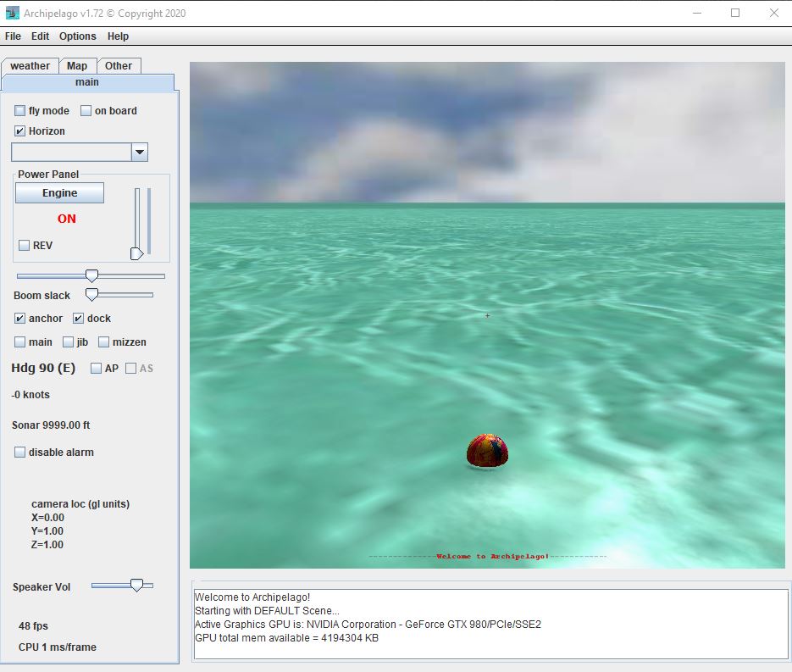This screenshot has height=672, width=792.
Task: Raise the jib sail checkbox
Action: [x=69, y=342]
